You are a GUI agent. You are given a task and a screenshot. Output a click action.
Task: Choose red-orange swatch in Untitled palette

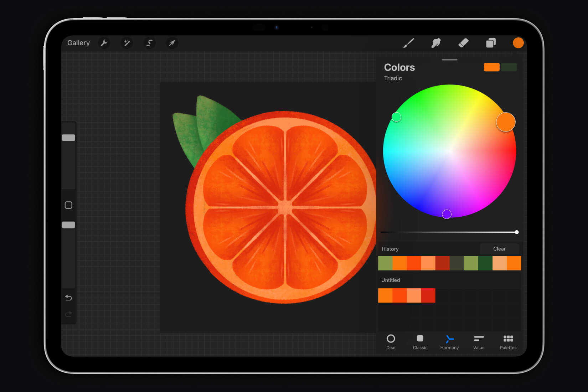[399, 295]
